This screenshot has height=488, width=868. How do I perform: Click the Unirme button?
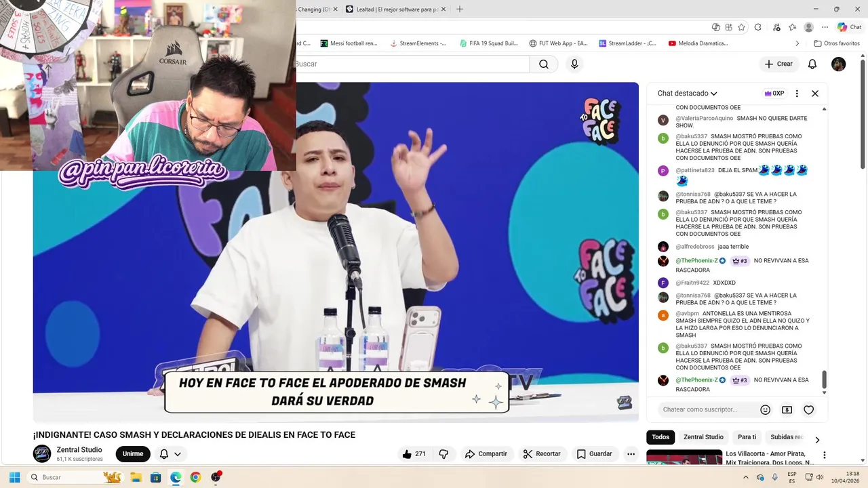tap(133, 454)
